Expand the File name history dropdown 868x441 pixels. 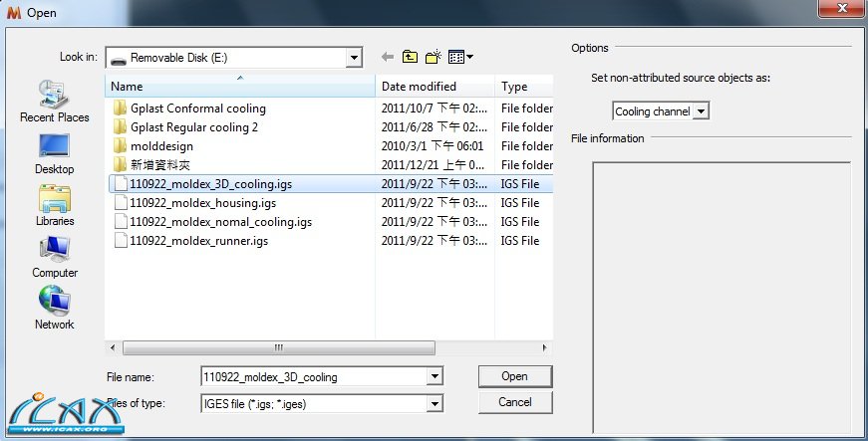click(435, 377)
